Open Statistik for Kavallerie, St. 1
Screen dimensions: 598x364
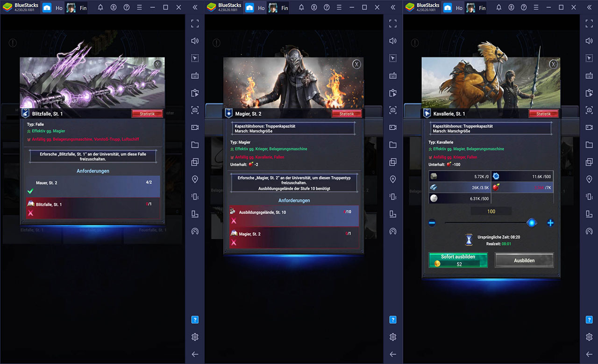[543, 114]
